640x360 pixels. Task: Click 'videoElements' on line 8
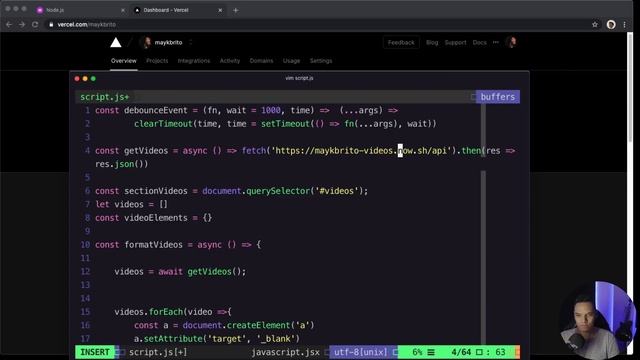[x=156, y=218]
